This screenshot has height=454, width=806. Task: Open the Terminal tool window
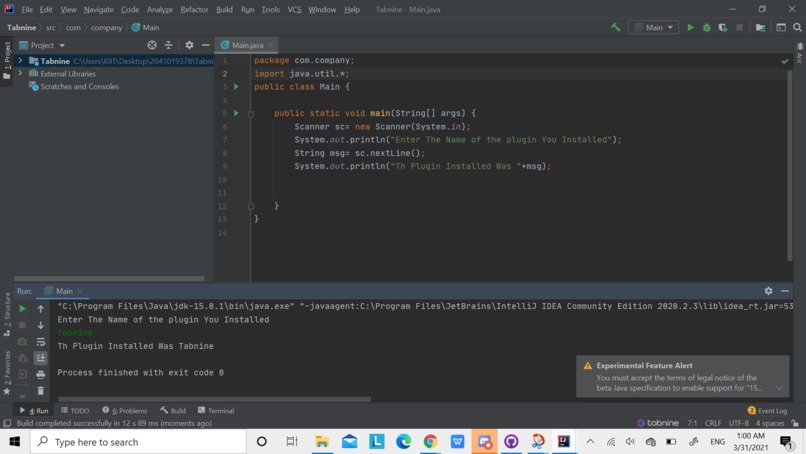coord(216,410)
